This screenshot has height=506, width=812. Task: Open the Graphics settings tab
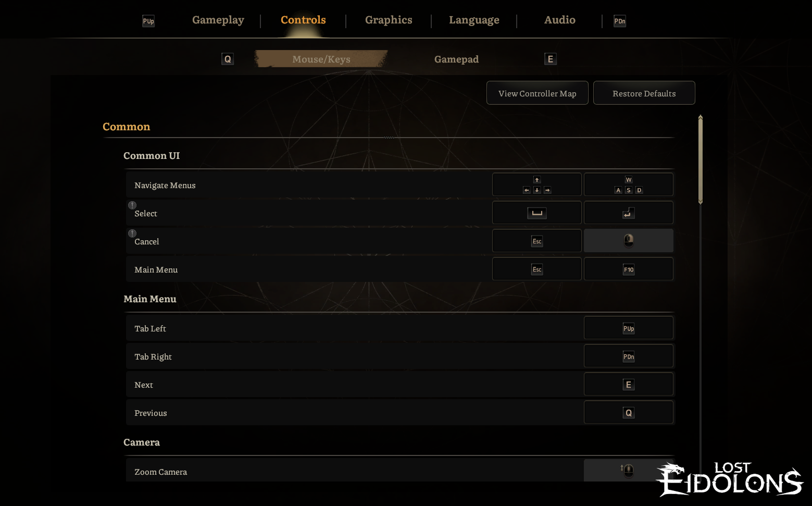coord(389,20)
